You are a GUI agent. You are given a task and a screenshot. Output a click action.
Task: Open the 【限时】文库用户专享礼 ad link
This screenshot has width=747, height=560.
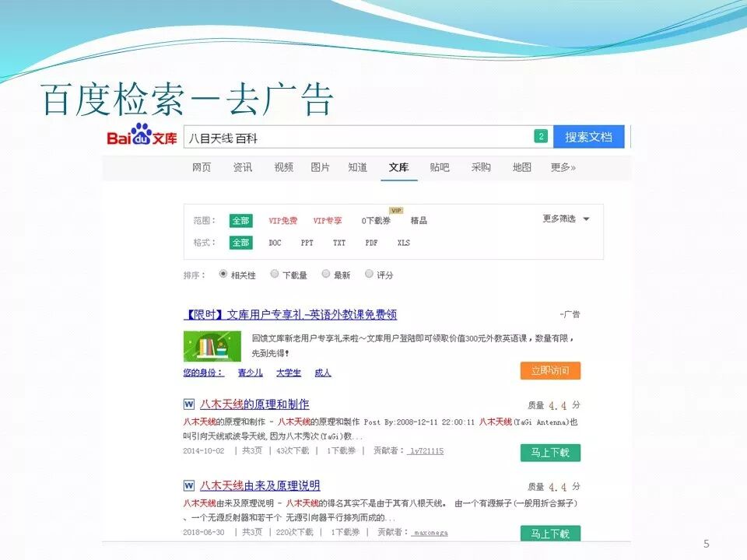290,314
